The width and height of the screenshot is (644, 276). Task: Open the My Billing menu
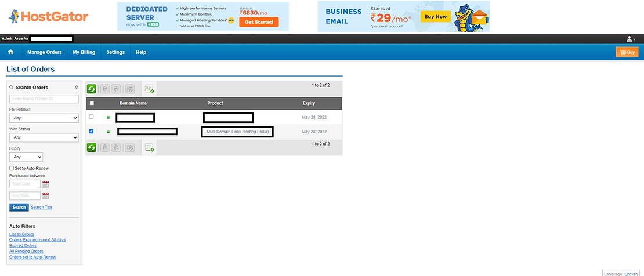pyautogui.click(x=84, y=52)
